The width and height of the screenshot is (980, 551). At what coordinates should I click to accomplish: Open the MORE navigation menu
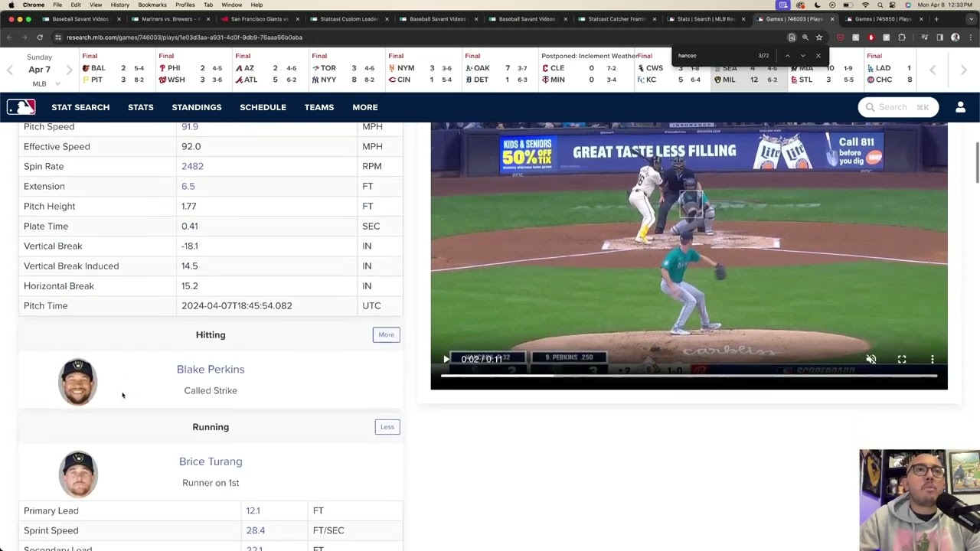click(365, 107)
